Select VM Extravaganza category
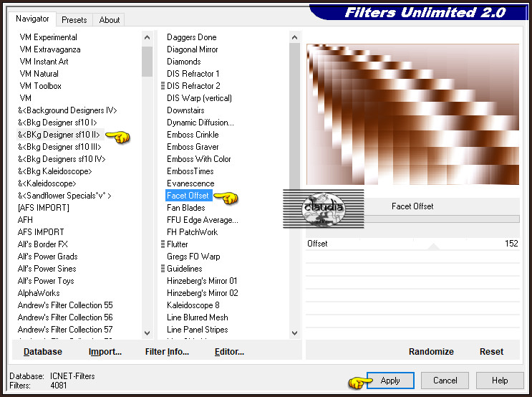This screenshot has width=532, height=397. 50,49
